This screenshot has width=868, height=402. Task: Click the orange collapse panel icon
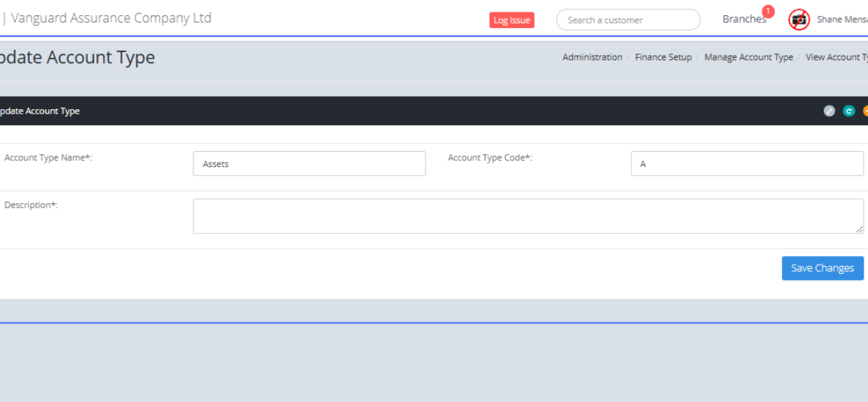point(865,111)
